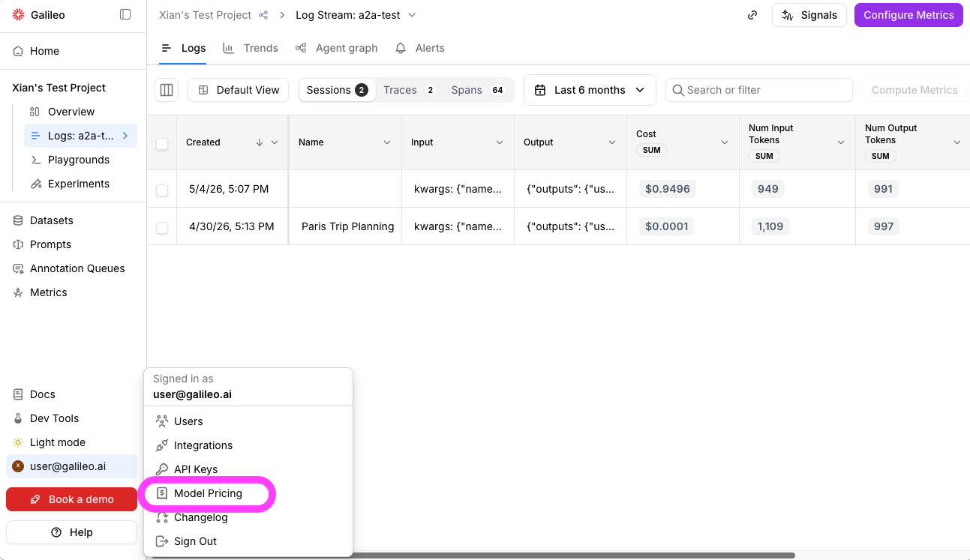This screenshot has height=560, width=970.
Task: Open Experiments in the sidebar
Action: click(x=79, y=184)
